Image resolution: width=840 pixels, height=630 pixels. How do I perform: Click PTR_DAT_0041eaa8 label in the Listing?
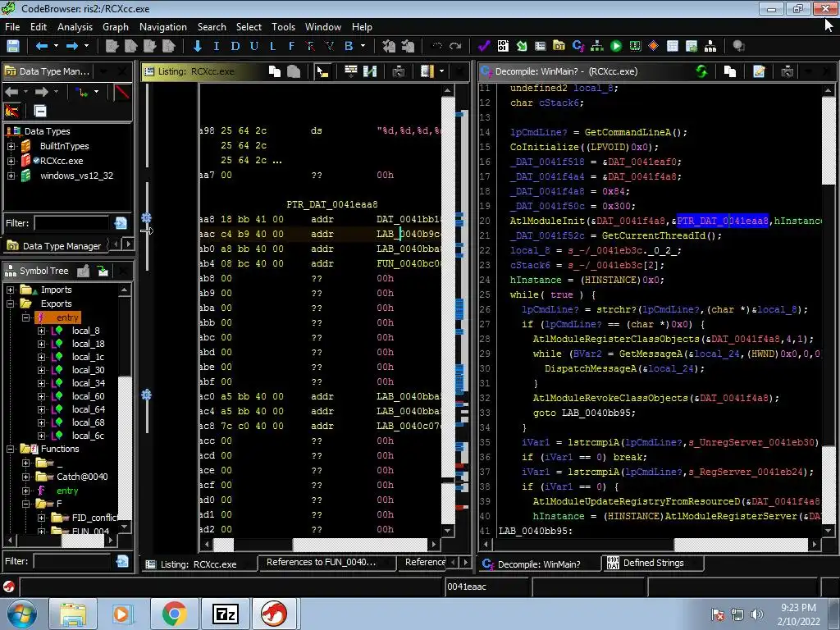(x=332, y=204)
